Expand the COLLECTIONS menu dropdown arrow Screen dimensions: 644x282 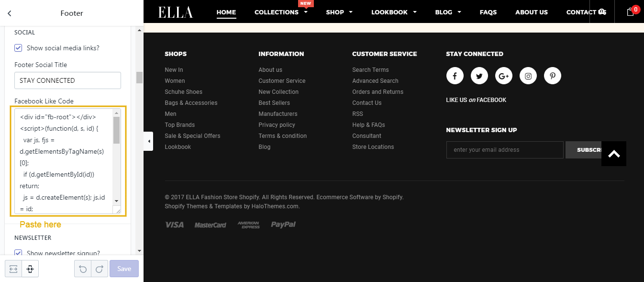click(306, 12)
